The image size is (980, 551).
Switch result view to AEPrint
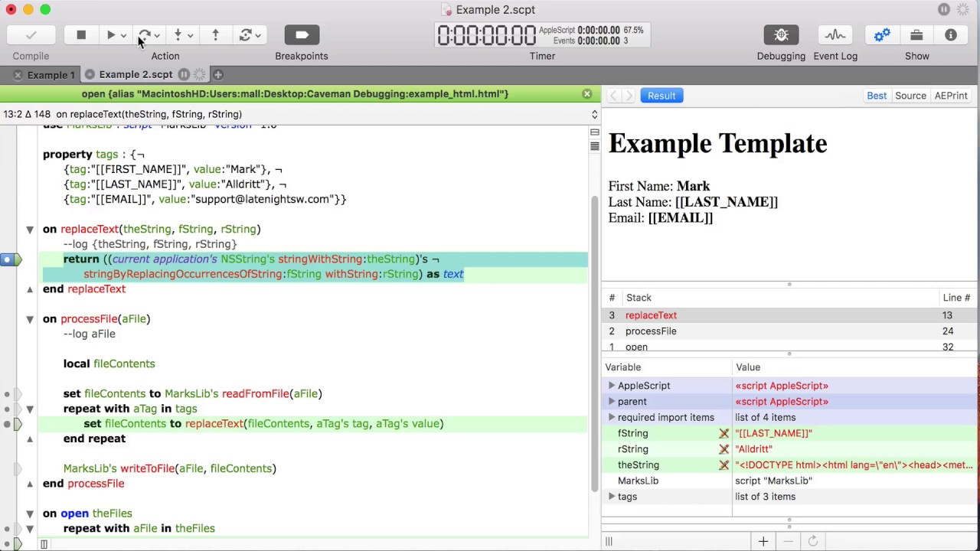point(951,96)
